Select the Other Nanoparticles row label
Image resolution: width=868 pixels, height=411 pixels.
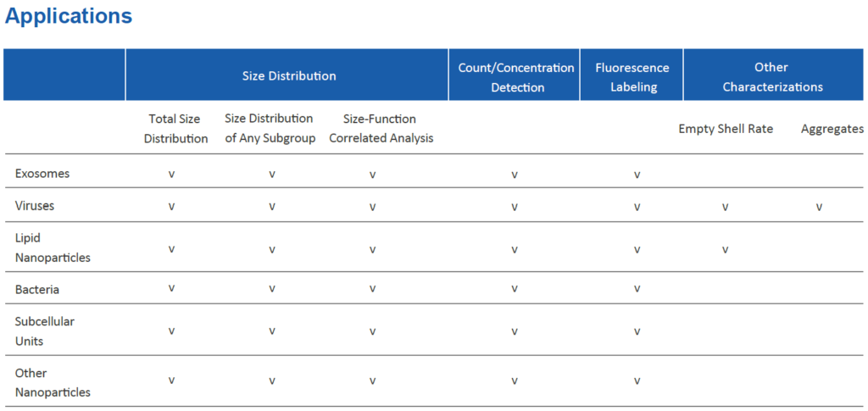[x=53, y=383]
